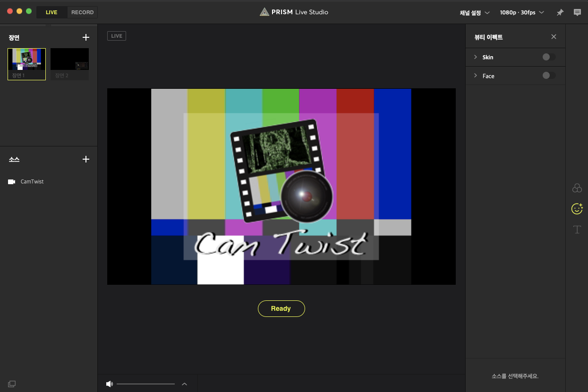Expand the audio mixer with the up chevron

(185, 384)
